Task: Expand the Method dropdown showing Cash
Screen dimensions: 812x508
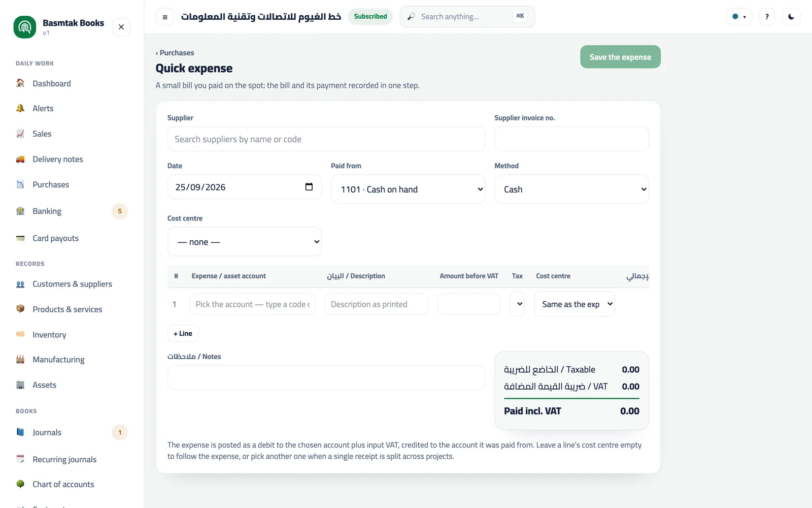Action: click(x=571, y=189)
